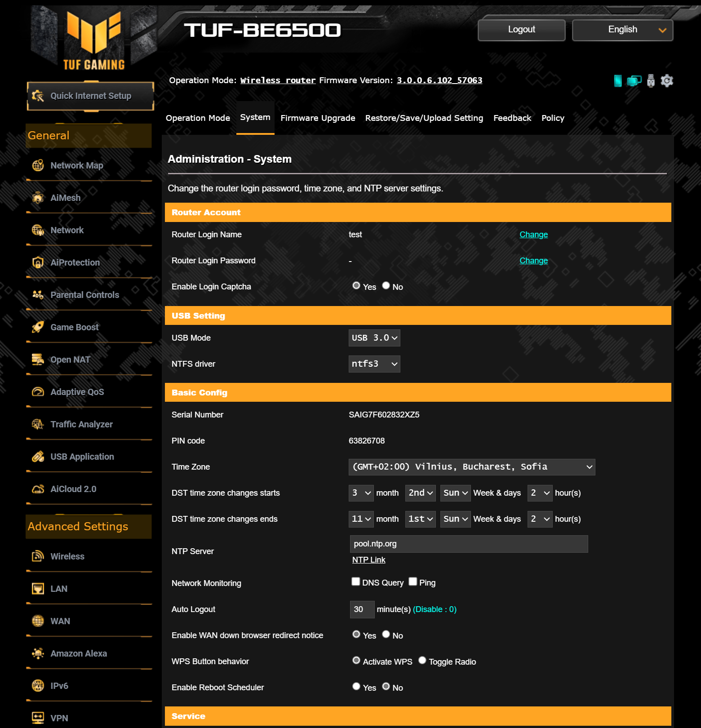701x728 pixels.
Task: Click the AiProtection shield icon
Action: coord(38,262)
